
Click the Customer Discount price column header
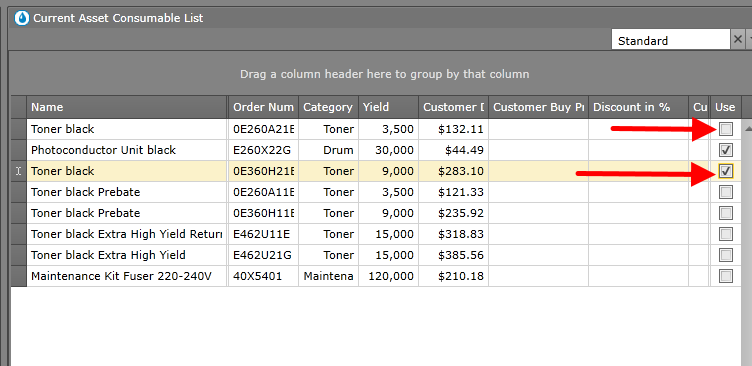pos(454,107)
